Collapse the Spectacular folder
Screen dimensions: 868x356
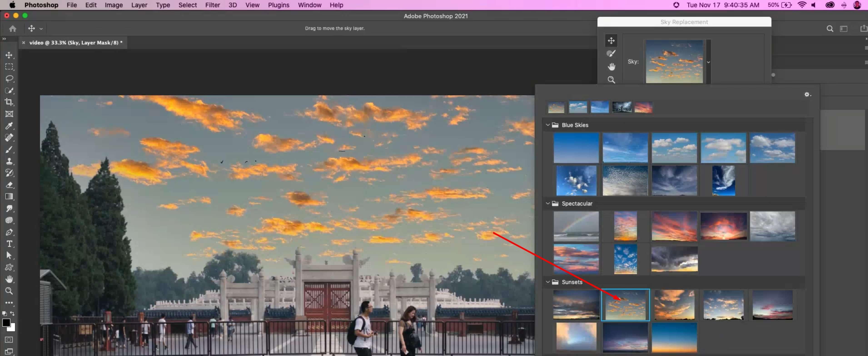coord(547,204)
